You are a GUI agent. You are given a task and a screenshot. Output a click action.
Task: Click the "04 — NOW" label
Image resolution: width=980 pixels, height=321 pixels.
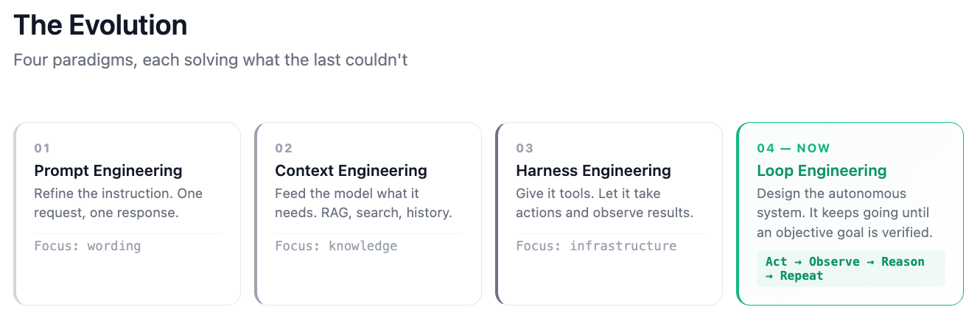794,148
